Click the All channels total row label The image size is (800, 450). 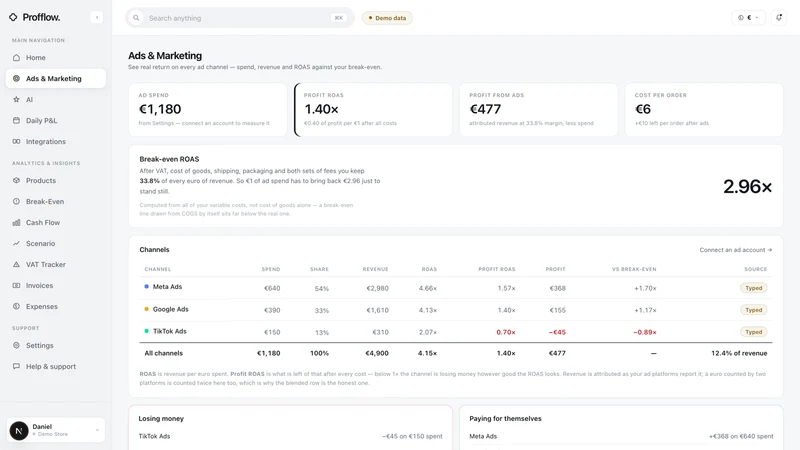[163, 353]
